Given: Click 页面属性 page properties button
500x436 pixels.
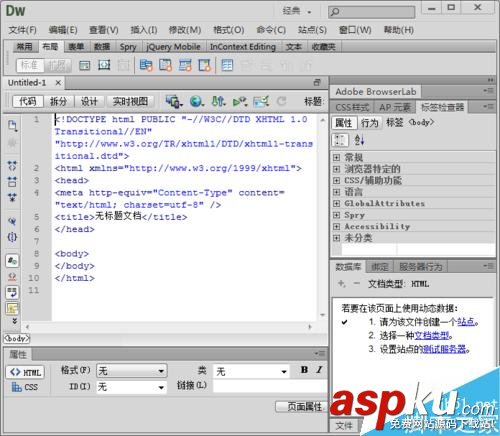Looking at the screenshot, I should pos(302,406).
